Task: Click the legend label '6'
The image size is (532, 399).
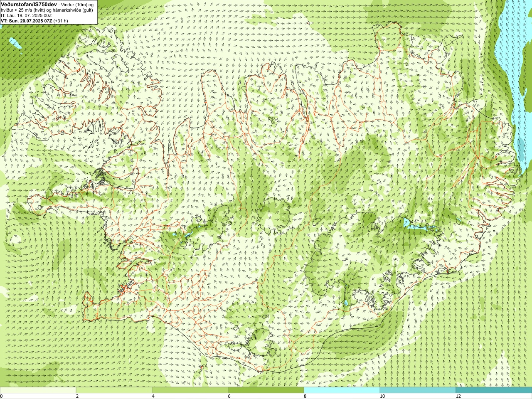Action: pyautogui.click(x=229, y=397)
